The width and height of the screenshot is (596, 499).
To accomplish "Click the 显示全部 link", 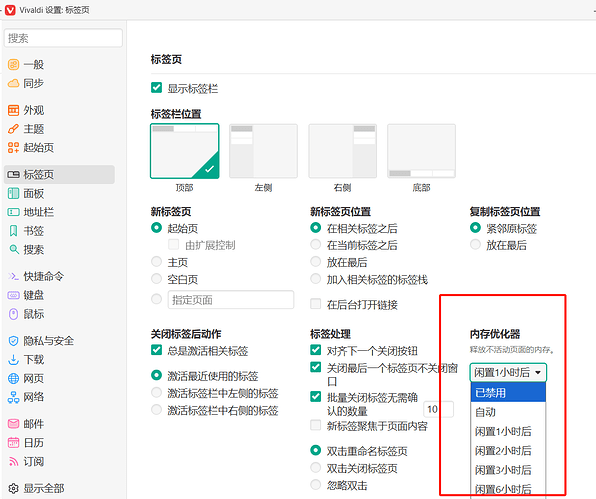I will (44, 488).
